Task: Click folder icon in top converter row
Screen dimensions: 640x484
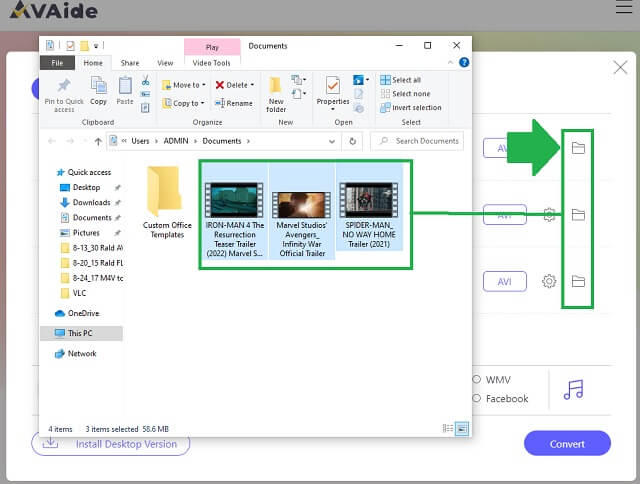Action: (578, 148)
